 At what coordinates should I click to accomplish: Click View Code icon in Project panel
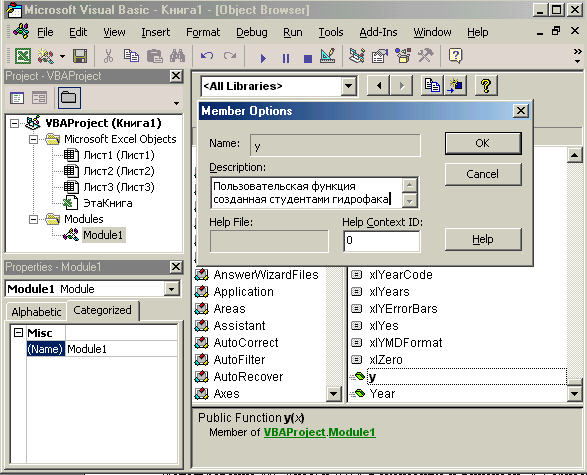(x=17, y=98)
